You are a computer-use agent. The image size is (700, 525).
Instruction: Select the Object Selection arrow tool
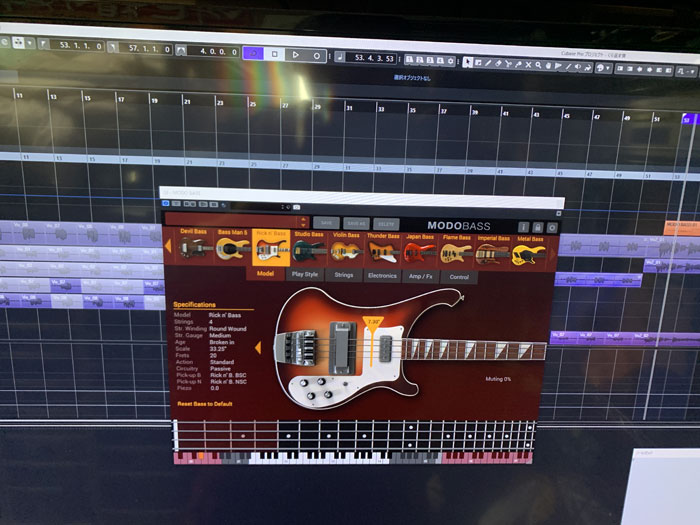(467, 62)
